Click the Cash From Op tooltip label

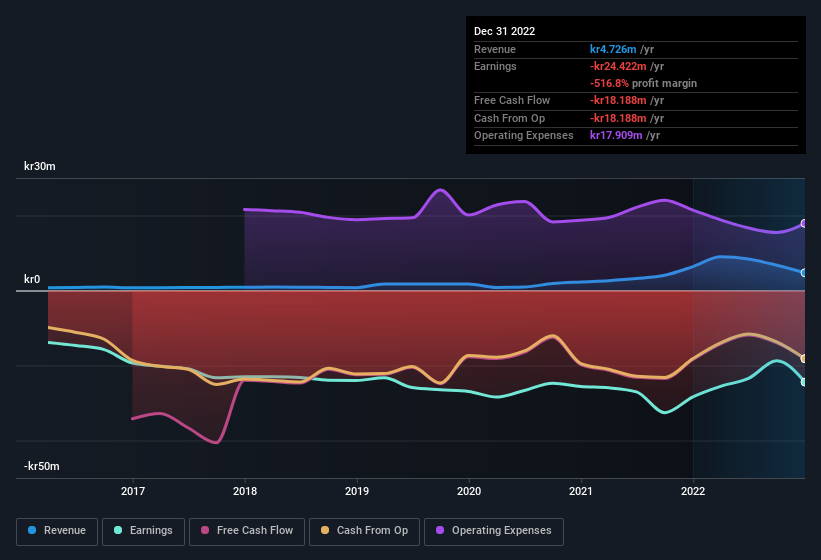pyautogui.click(x=509, y=118)
